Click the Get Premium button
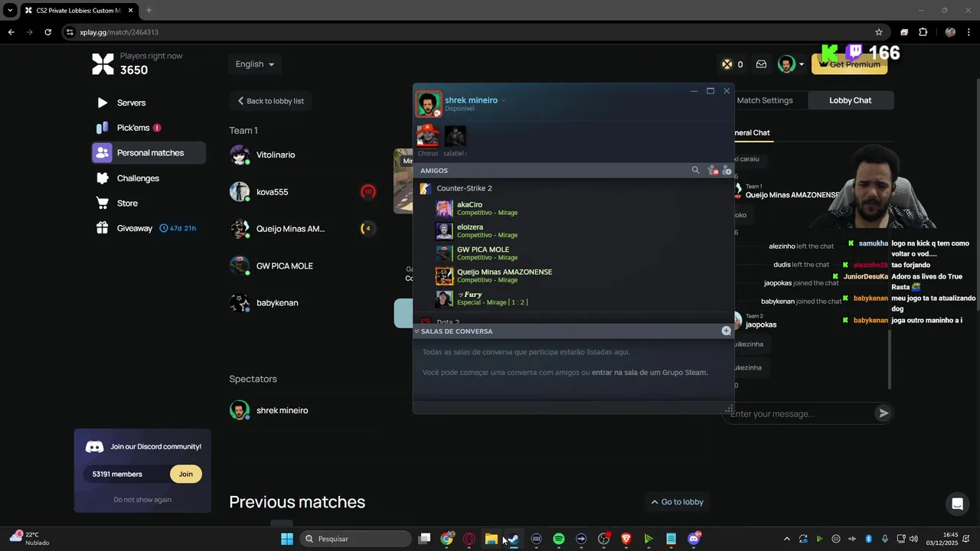980x551 pixels. pyautogui.click(x=849, y=64)
